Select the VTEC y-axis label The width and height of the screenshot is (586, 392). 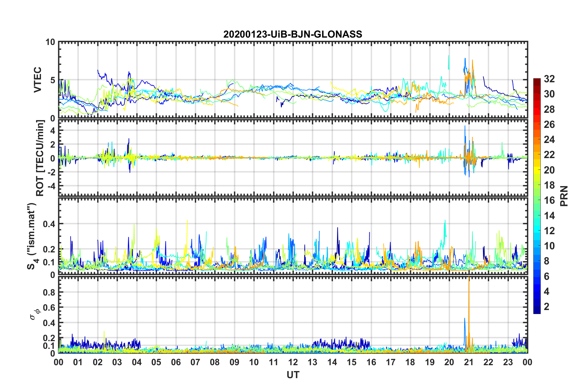(x=38, y=80)
